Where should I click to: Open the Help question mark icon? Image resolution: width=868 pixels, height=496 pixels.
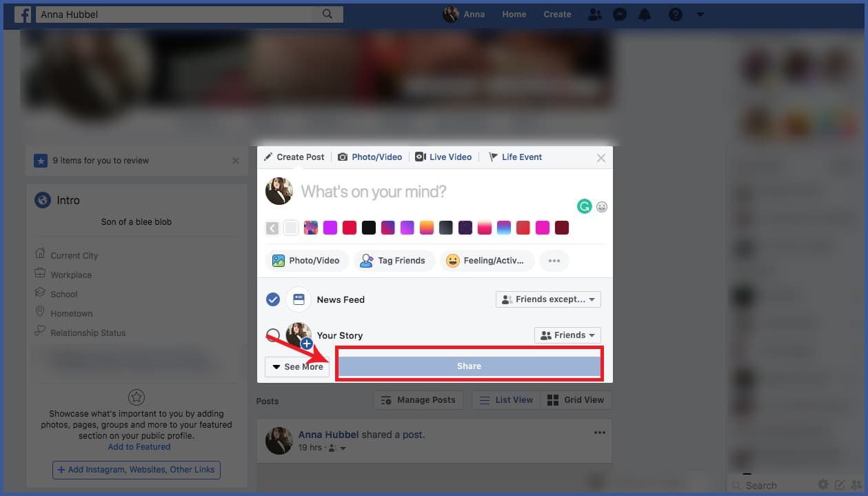pyautogui.click(x=676, y=14)
